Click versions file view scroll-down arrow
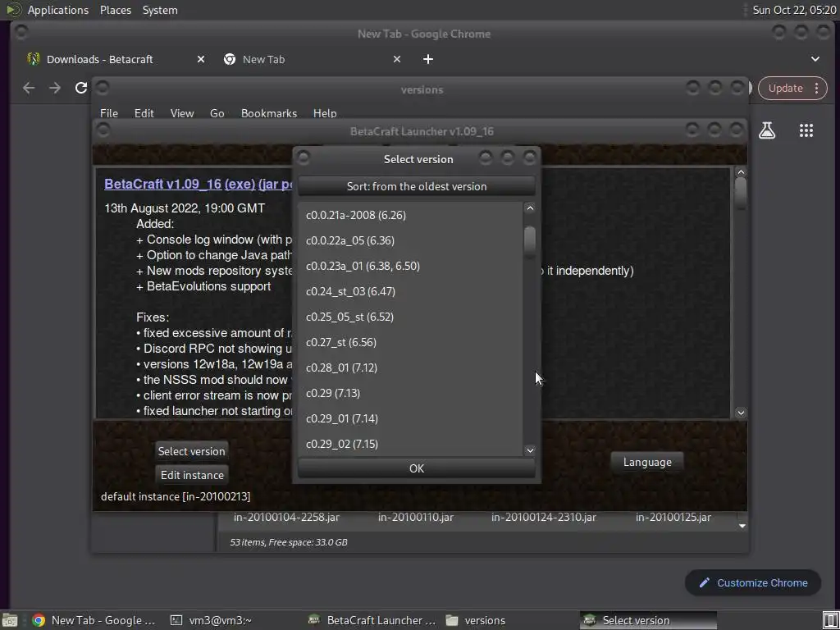 [742, 526]
